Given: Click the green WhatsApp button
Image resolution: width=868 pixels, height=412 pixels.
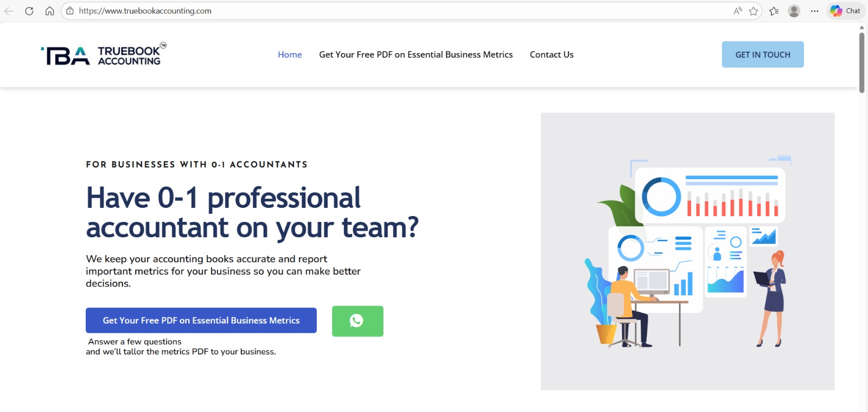Looking at the screenshot, I should click(358, 321).
